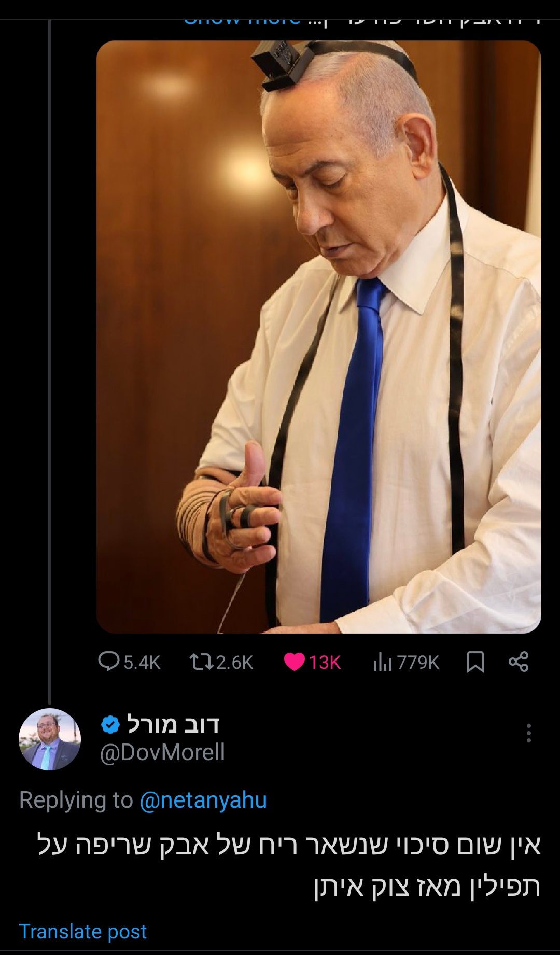Click the 5.4K replies count
The height and width of the screenshot is (955, 560).
pos(142,662)
